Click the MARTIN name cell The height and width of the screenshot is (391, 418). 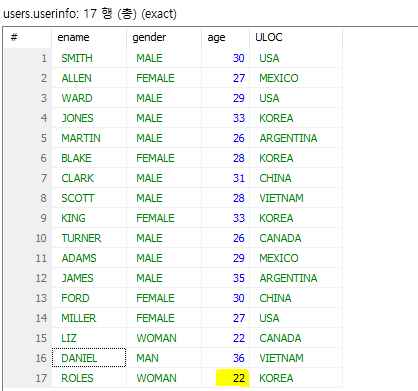[89, 138]
